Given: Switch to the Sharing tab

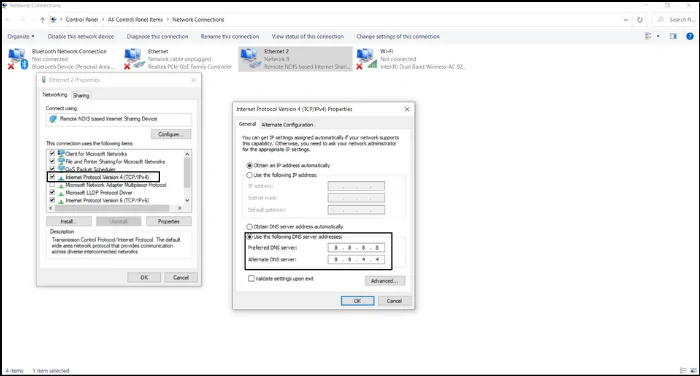Looking at the screenshot, I should (x=81, y=96).
